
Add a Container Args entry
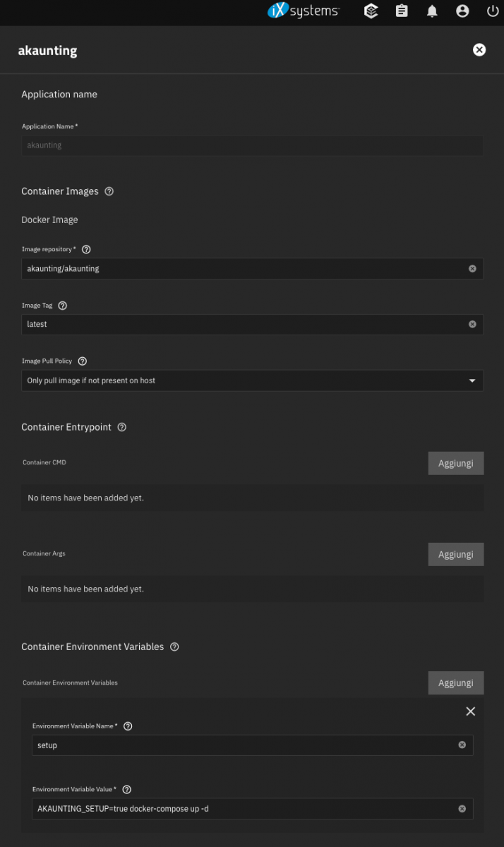pyautogui.click(x=455, y=554)
